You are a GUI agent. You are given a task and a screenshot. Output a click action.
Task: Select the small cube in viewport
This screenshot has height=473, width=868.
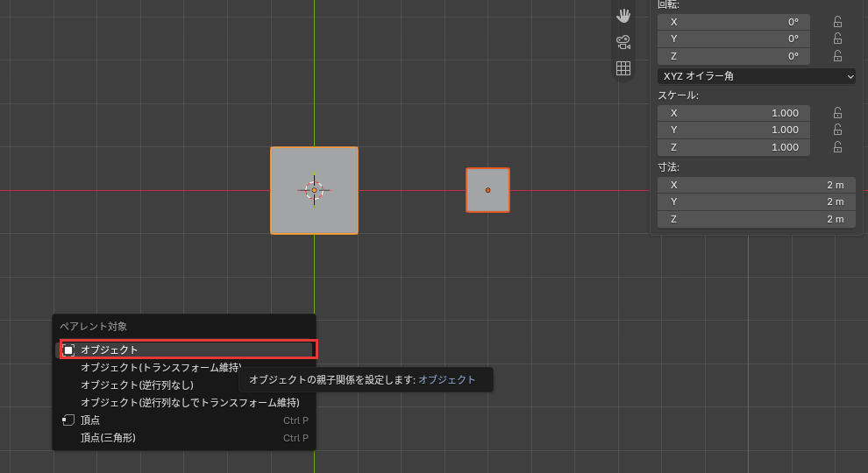tap(487, 190)
